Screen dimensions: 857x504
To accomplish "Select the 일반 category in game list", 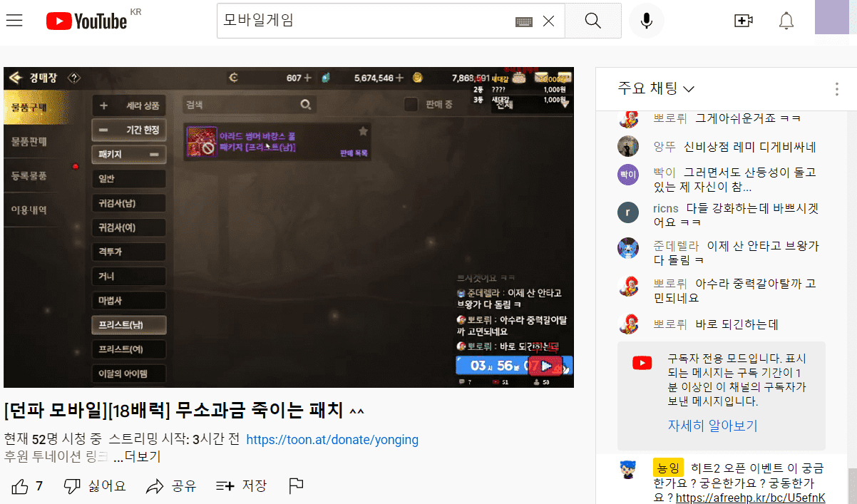I will tap(129, 179).
